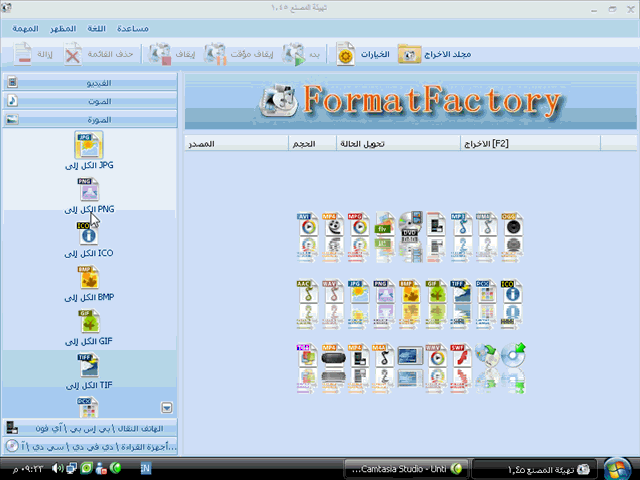This screenshot has width=640, height=480.
Task: Click the taskbar clock ٠٩:٢٢
Action: [x=28, y=469]
